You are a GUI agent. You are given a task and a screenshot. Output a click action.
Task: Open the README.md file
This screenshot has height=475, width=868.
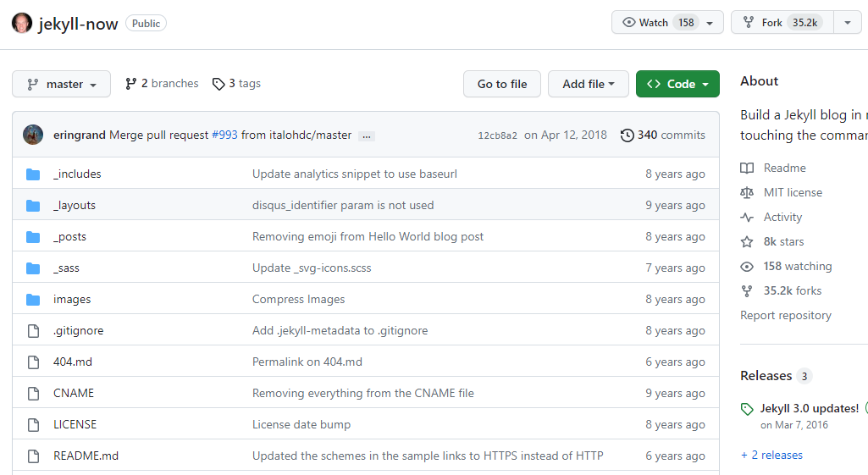[x=86, y=456]
